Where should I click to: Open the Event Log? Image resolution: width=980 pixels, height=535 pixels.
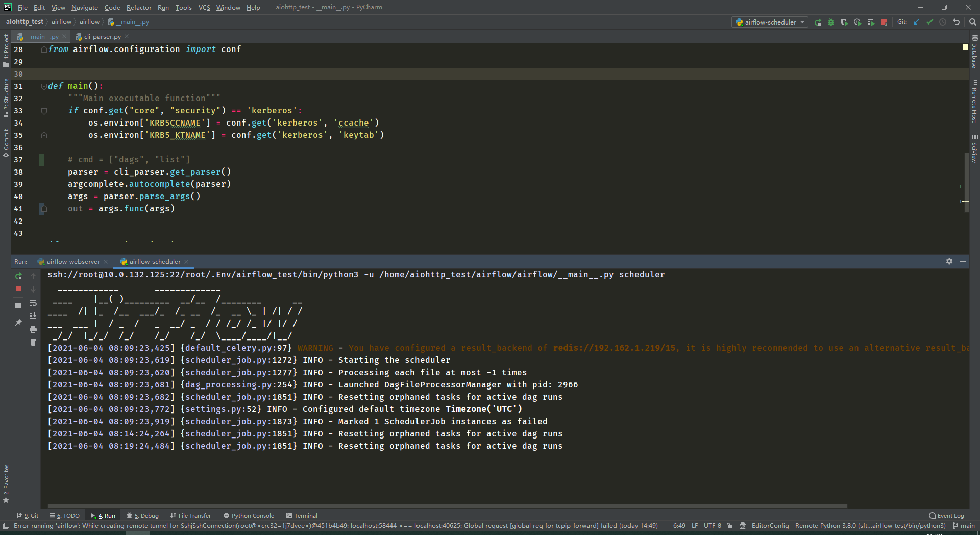[946, 516]
